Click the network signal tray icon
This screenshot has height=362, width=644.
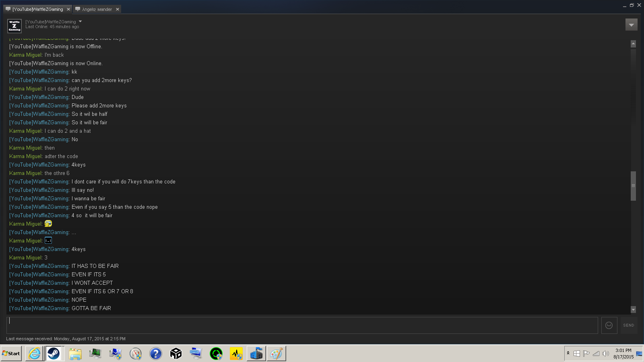click(x=596, y=354)
